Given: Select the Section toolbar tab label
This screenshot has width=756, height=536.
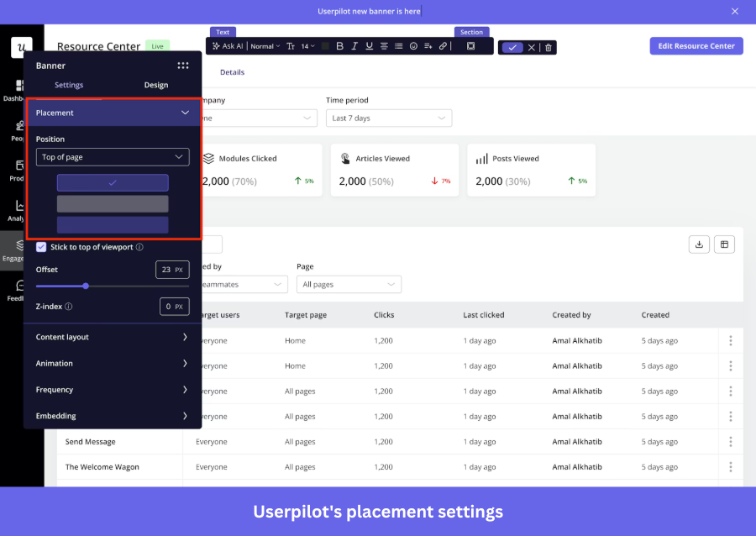Looking at the screenshot, I should click(x=471, y=32).
